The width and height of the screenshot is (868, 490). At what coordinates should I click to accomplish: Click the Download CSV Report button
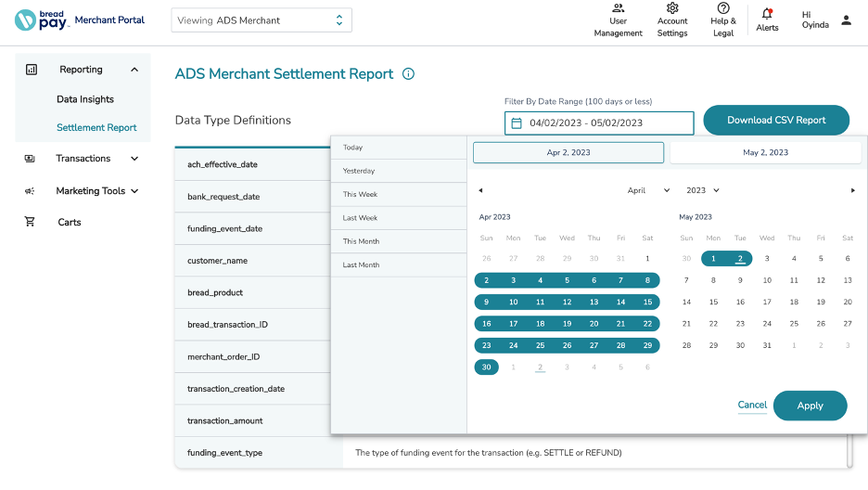[776, 121]
